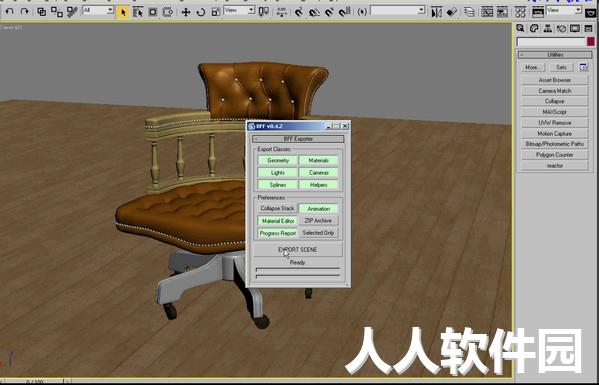This screenshot has height=385, width=599.
Task: Toggle Helpers export class in BFF
Action: pyautogui.click(x=318, y=185)
